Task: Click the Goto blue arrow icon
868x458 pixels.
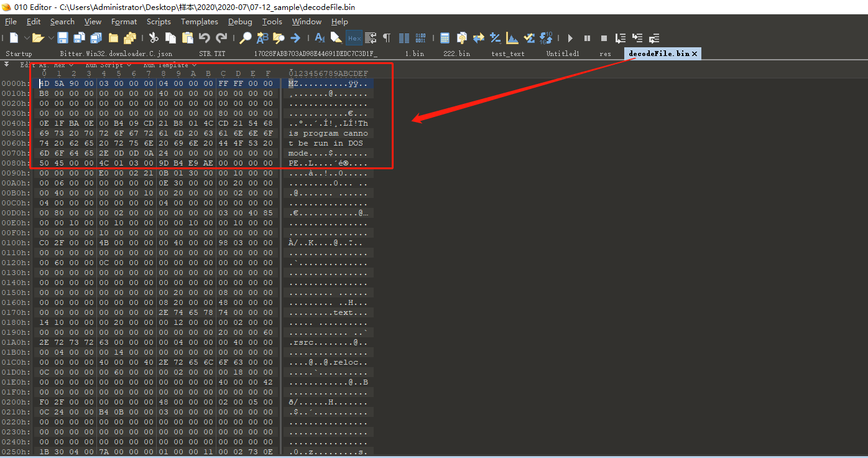Action: pos(295,38)
